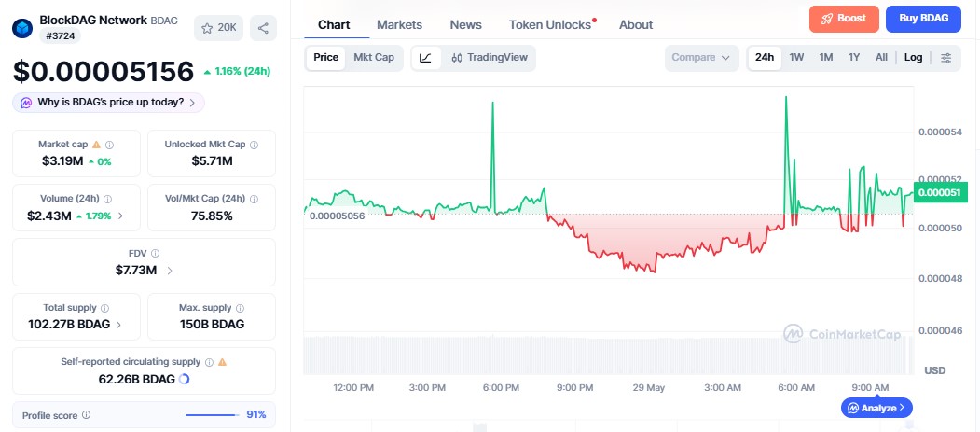Click the $0.00005156 price text
Viewport: 980px width, 432px height.
coord(104,71)
